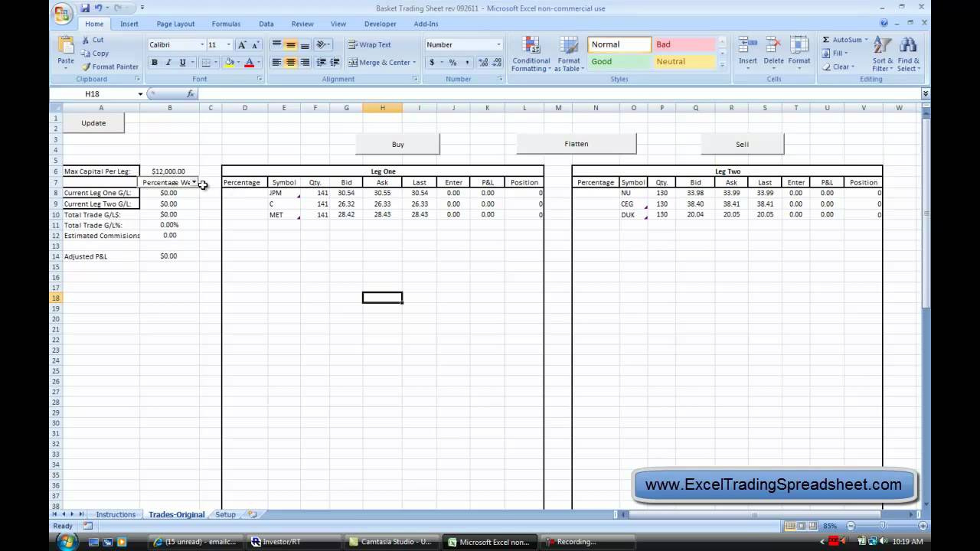Toggle middle vertical alignment
980x551 pixels.
[291, 45]
